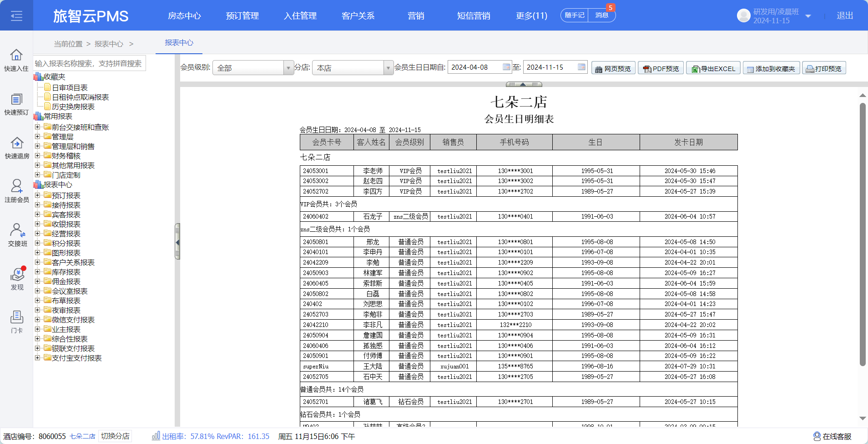Collapse filter panel with top arrow handle
Image resolution: width=868 pixels, height=444 pixels.
click(x=524, y=84)
